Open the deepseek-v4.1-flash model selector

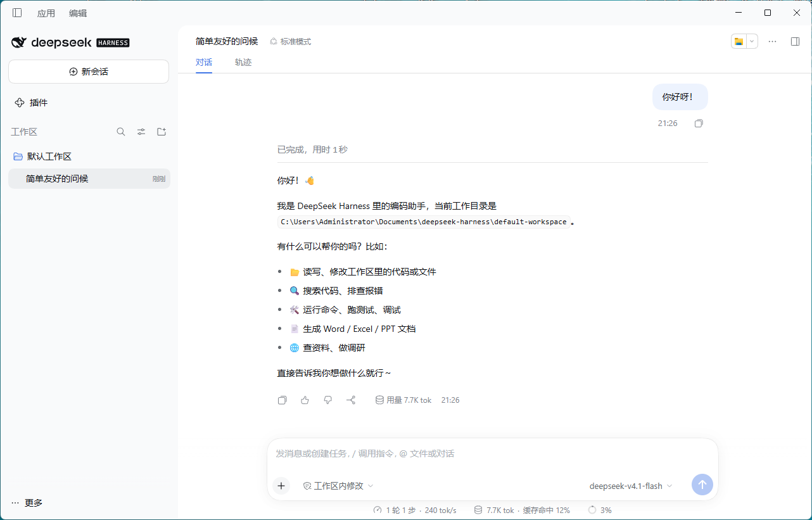point(631,486)
